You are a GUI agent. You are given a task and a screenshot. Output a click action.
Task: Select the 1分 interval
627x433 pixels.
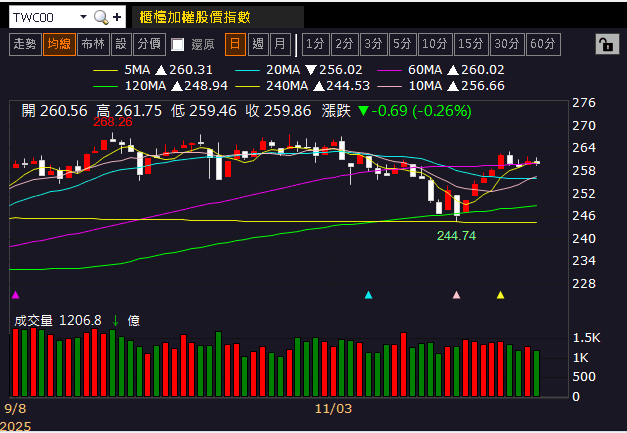point(315,44)
